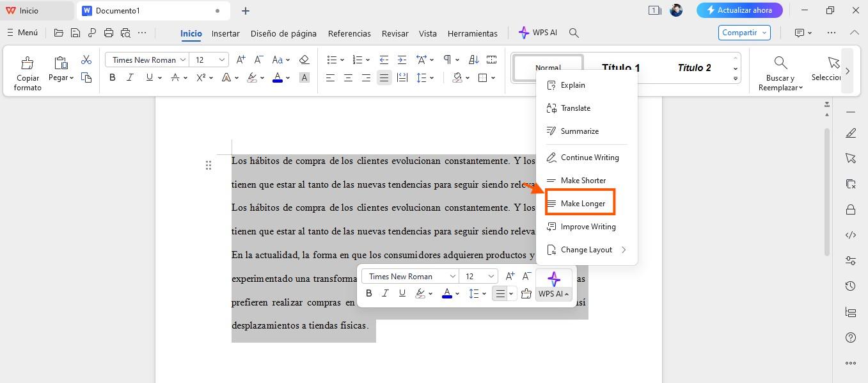The width and height of the screenshot is (868, 383).
Task: Open the font size dropdown in the ribbon
Action: pyautogui.click(x=221, y=59)
